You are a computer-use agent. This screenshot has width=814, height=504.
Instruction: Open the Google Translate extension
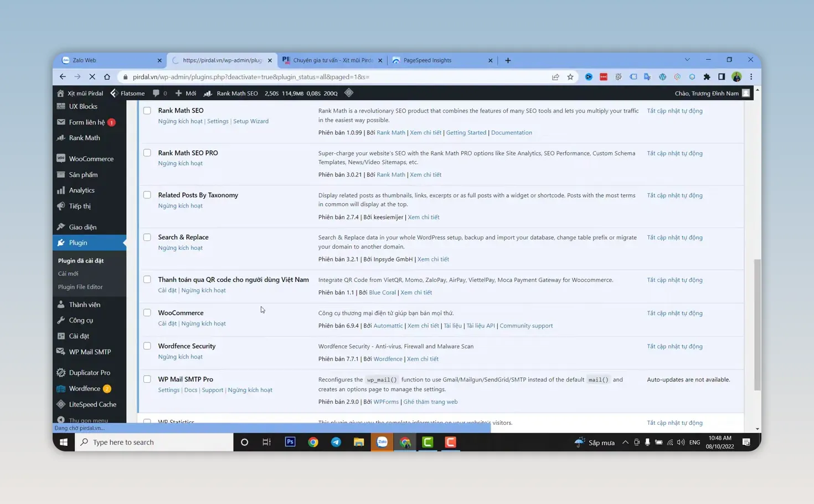[647, 77]
